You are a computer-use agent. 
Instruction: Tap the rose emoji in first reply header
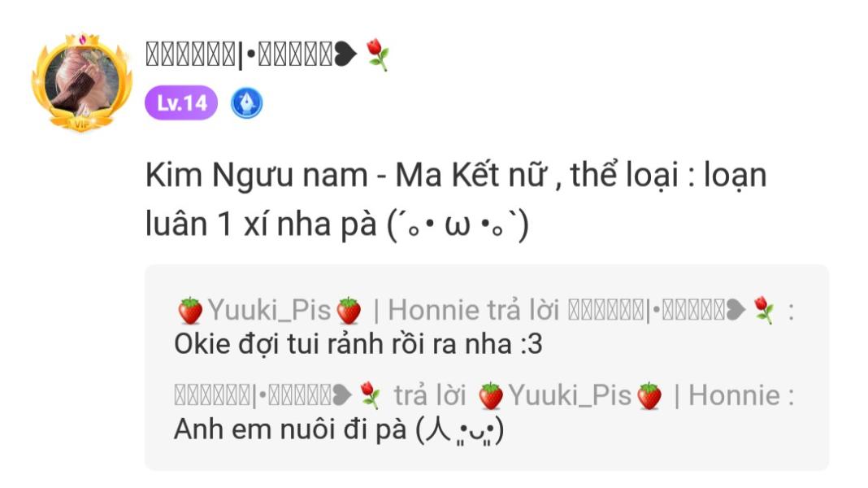[x=764, y=310]
